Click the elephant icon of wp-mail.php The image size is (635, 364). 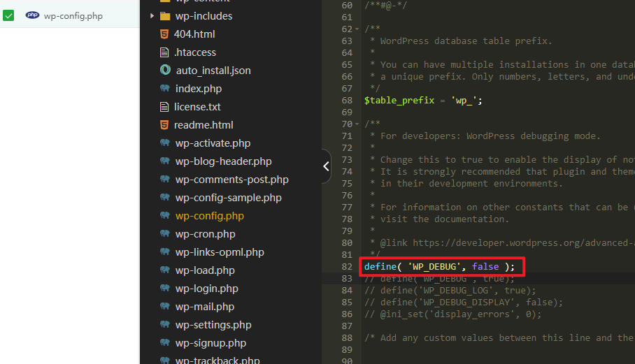click(x=165, y=306)
